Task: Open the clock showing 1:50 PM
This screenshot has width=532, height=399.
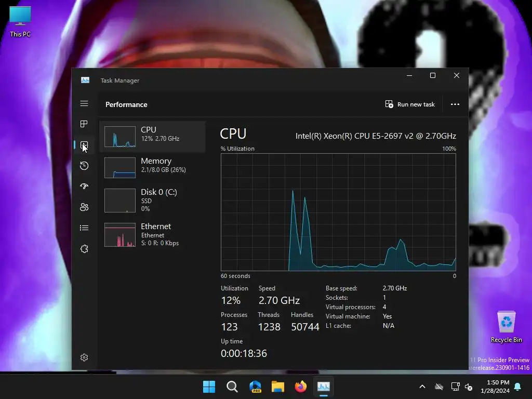Action: (495, 387)
